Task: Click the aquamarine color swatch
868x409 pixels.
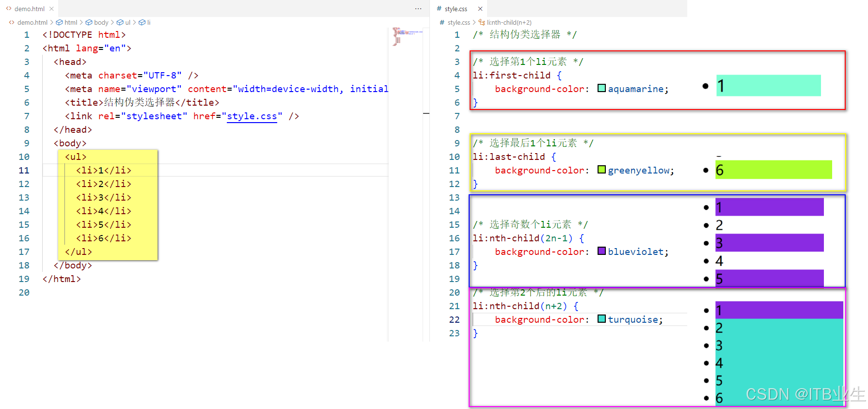Action: [601, 88]
